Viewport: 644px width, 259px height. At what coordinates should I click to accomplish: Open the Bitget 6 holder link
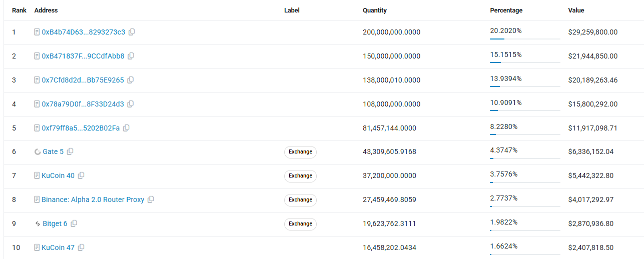pyautogui.click(x=55, y=223)
